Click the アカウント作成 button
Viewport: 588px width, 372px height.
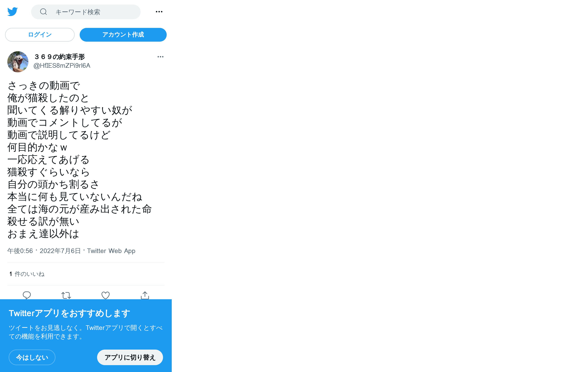tap(123, 35)
